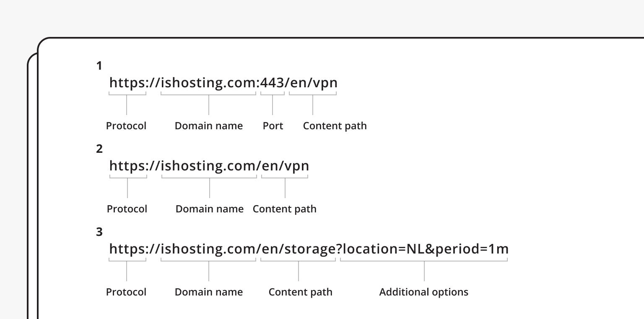Click 'storage' in the third URL
Viewport: 644px width, 319px height.
(x=310, y=249)
